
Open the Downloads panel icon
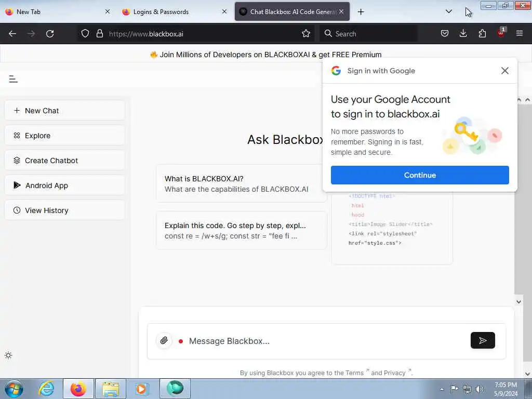(x=463, y=34)
